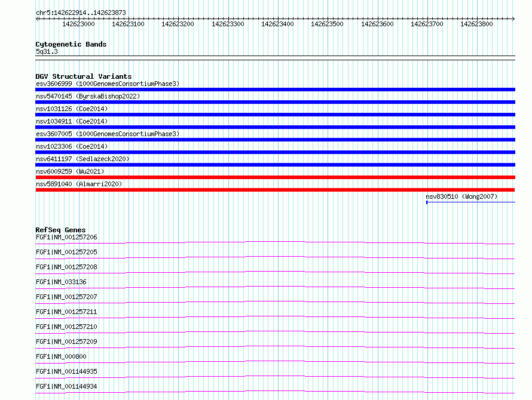Click ruler position 142623000
Viewport: 532px width, 400px height.
78,24
